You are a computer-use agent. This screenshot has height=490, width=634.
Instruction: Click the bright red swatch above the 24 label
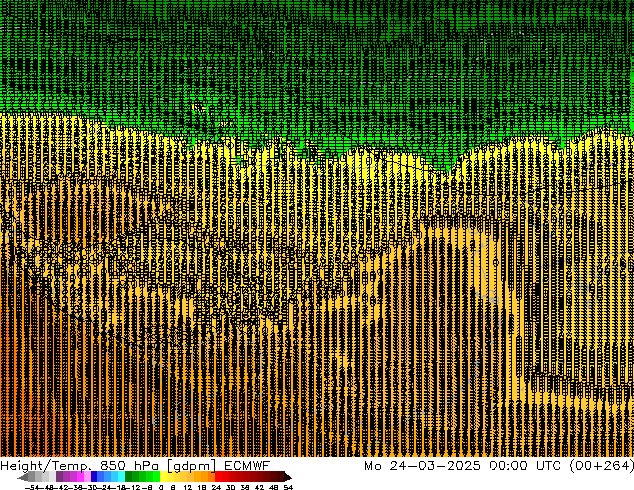pos(219,476)
